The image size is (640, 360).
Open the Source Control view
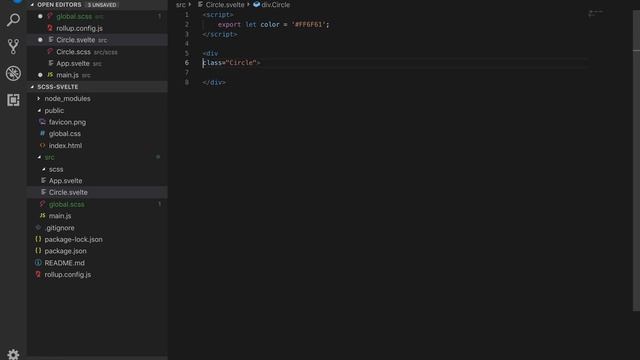click(13, 47)
